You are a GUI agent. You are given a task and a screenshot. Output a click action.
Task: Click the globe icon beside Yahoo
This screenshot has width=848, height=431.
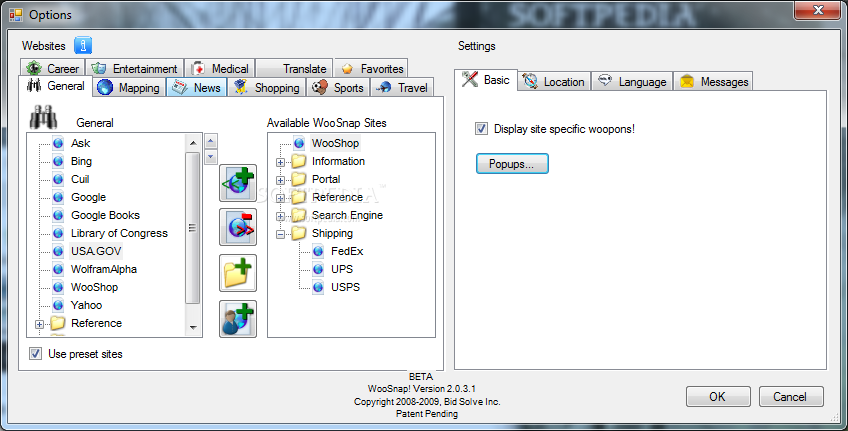pos(58,305)
